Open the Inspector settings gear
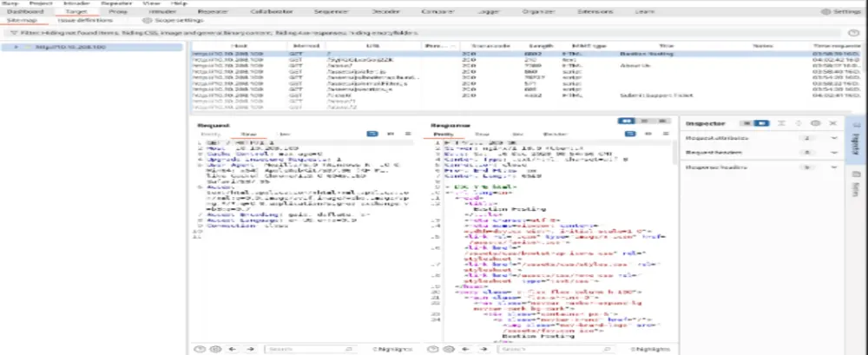 (x=815, y=123)
